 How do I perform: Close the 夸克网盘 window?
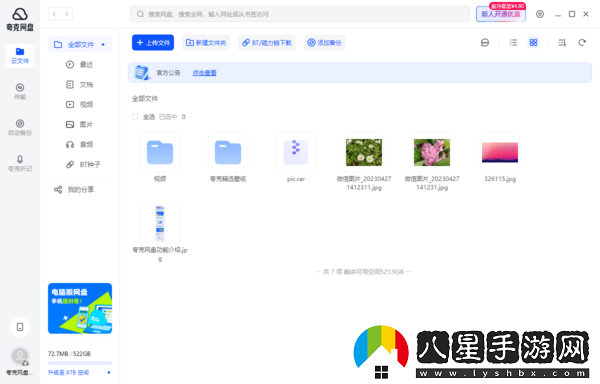click(586, 14)
